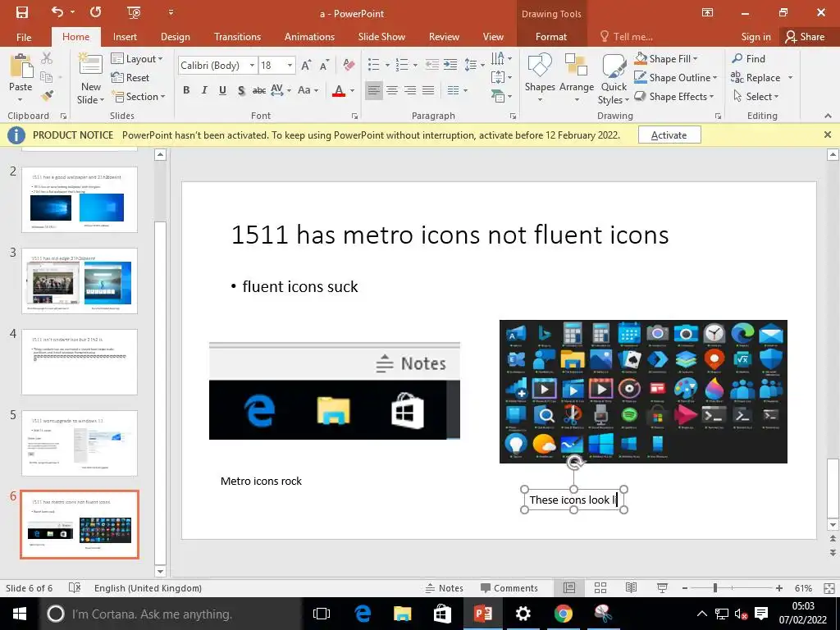Switch to the Transitions tab
The image size is (840, 630).
pyautogui.click(x=237, y=37)
